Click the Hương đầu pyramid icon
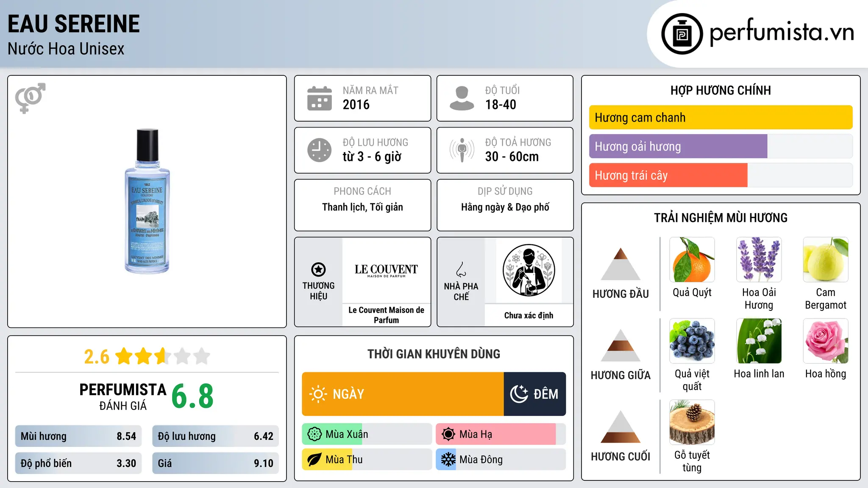 (x=620, y=264)
